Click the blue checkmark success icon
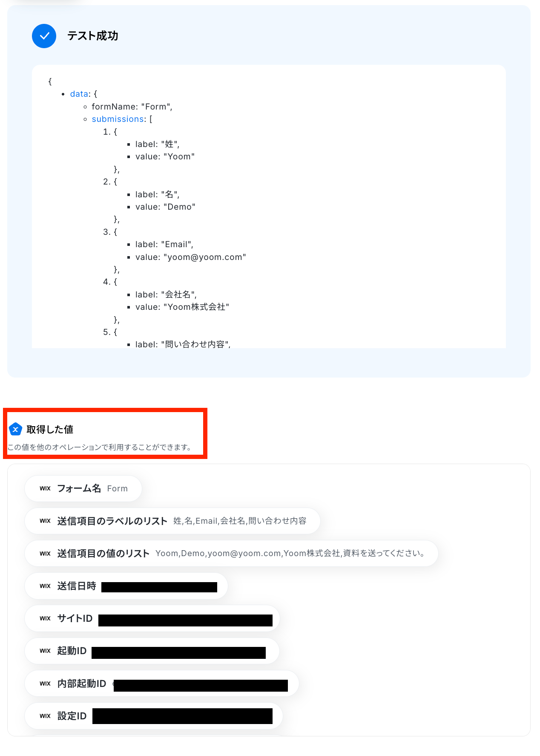540x756 pixels. click(x=44, y=36)
